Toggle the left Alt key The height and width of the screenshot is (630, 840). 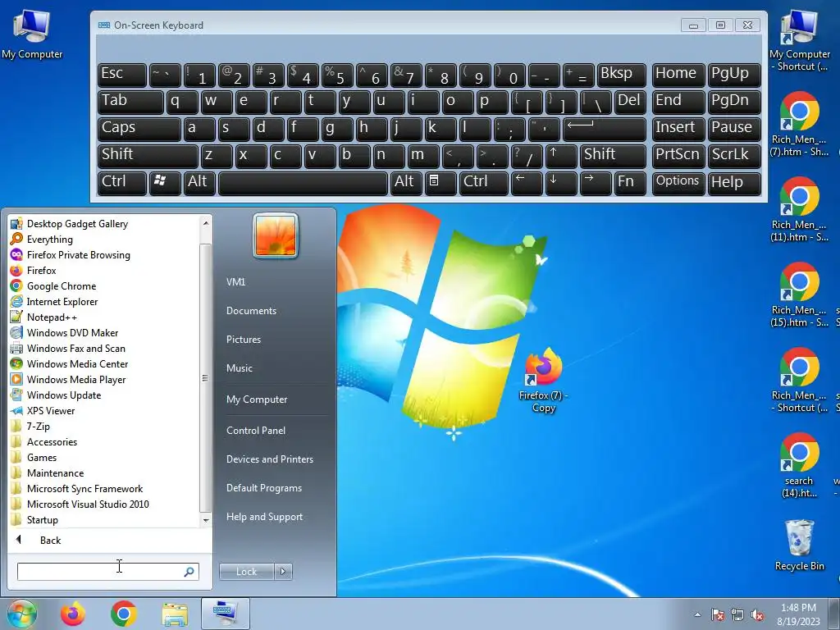point(199,182)
